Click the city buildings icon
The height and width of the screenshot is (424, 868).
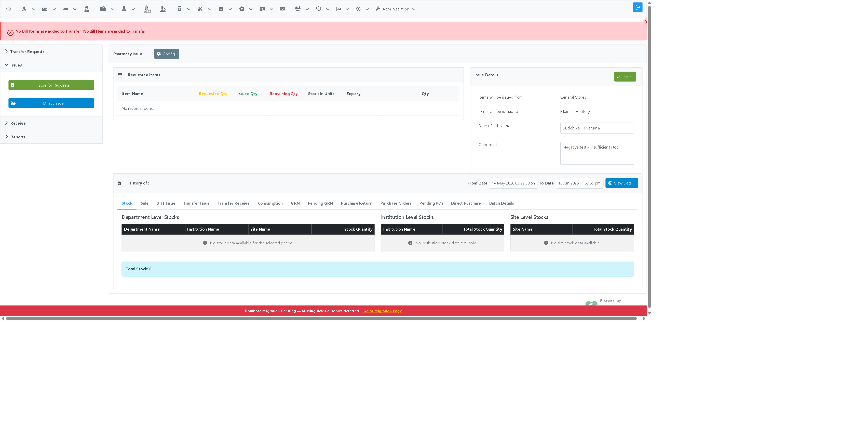(103, 9)
